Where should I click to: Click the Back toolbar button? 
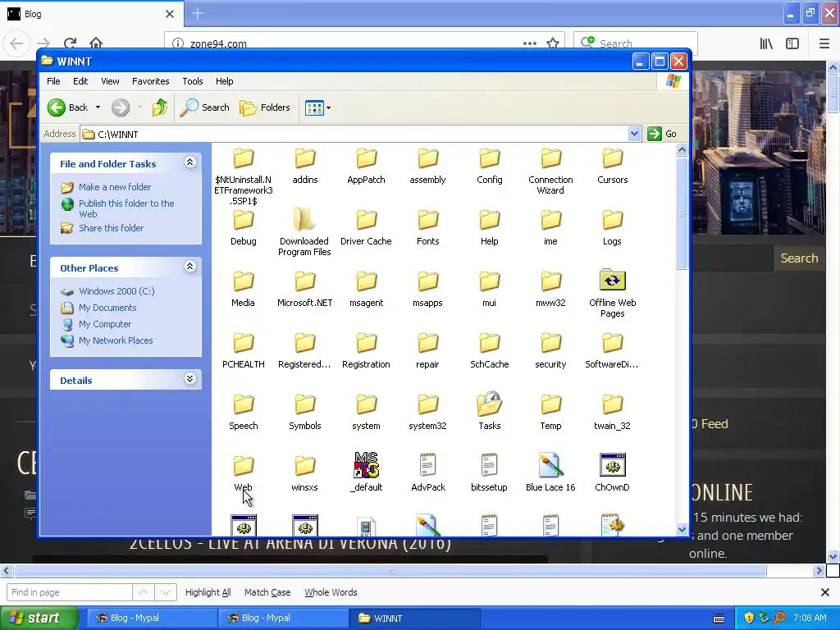point(68,107)
